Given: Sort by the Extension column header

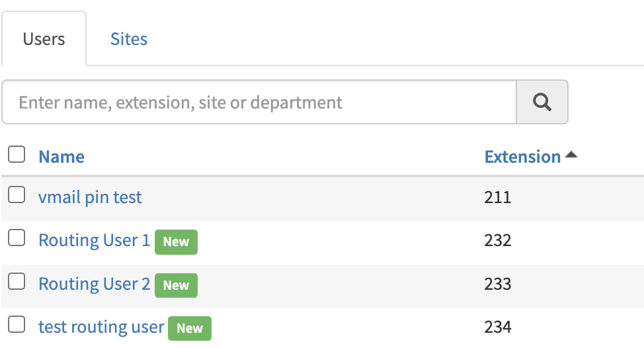Looking at the screenshot, I should 522,157.
